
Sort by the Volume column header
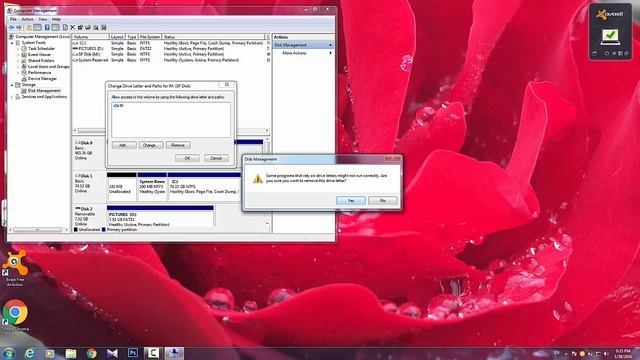(x=91, y=37)
